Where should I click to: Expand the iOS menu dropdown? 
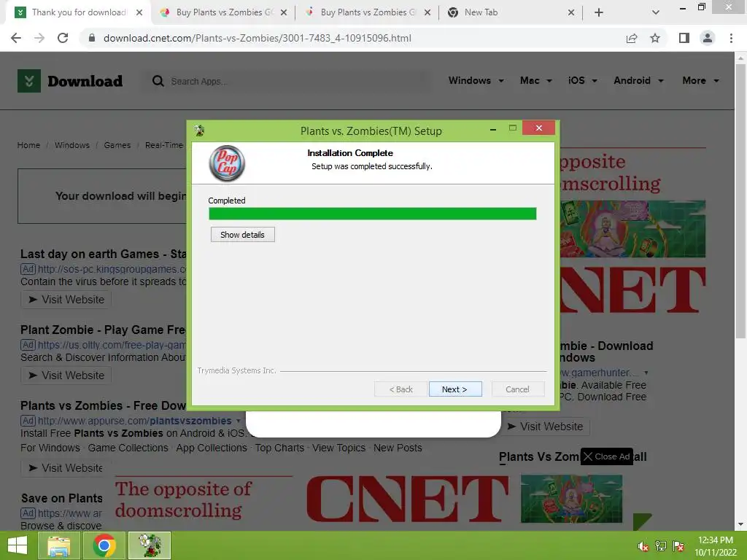click(x=583, y=80)
